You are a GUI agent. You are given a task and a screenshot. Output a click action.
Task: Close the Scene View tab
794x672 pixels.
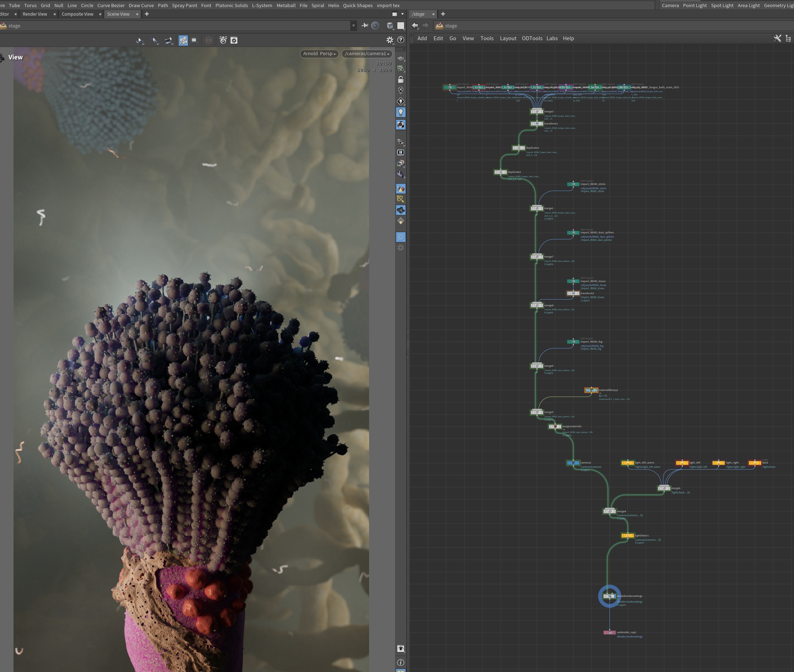137,14
